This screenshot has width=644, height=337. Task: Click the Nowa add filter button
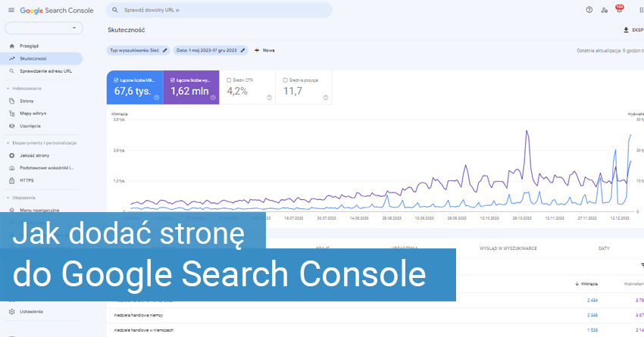(265, 50)
